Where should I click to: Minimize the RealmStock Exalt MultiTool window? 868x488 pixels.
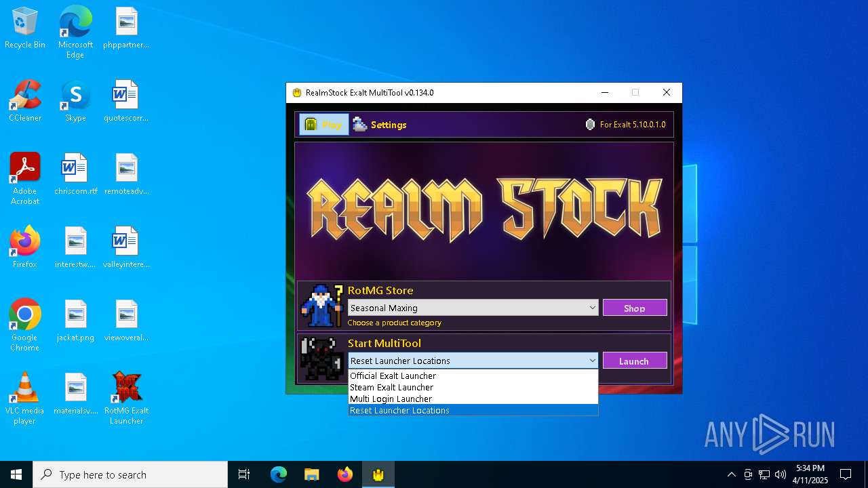[604, 93]
